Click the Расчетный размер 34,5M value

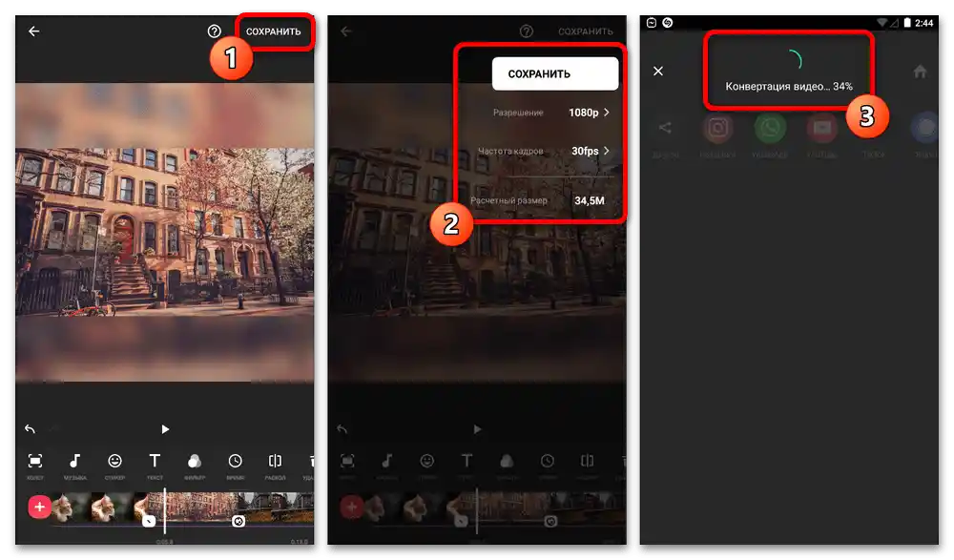point(590,200)
